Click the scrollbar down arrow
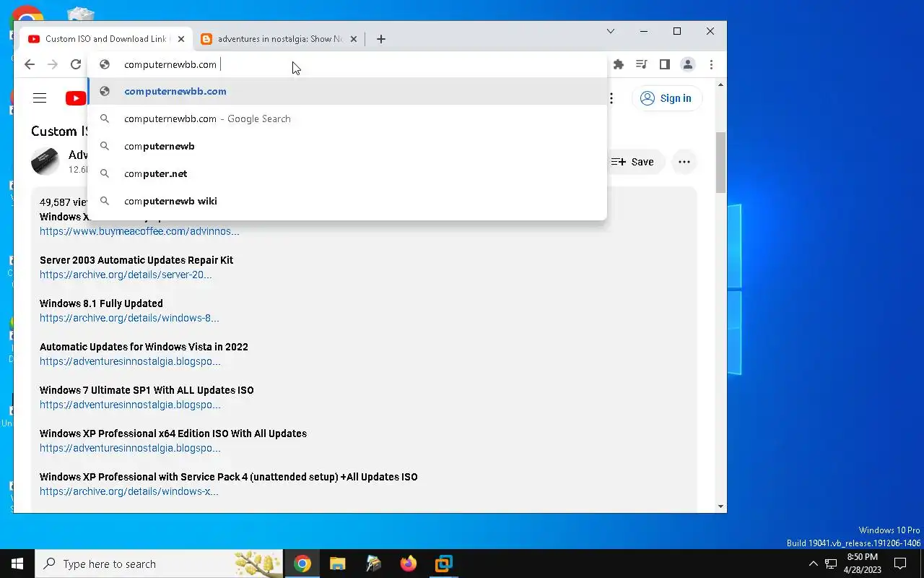This screenshot has width=924, height=578. coord(720,506)
